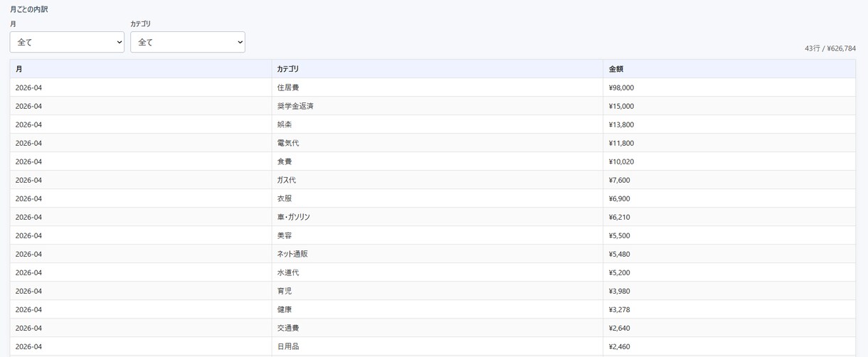Click the 2026-04 cell in 食費 row
This screenshot has width=868, height=357.
click(141, 161)
